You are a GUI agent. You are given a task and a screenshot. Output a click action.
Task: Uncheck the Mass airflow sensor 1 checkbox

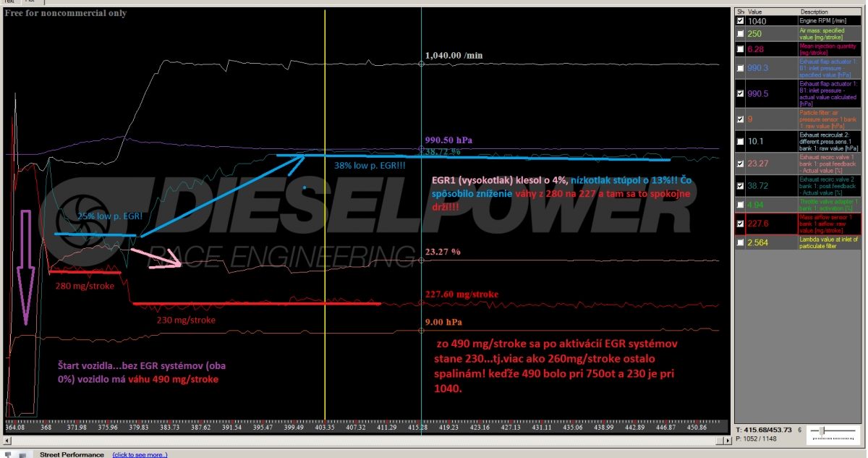pyautogui.click(x=739, y=224)
